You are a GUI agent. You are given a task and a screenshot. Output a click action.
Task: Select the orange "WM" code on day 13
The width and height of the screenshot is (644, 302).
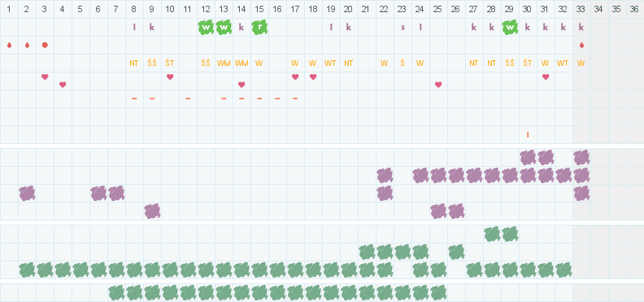pos(224,63)
